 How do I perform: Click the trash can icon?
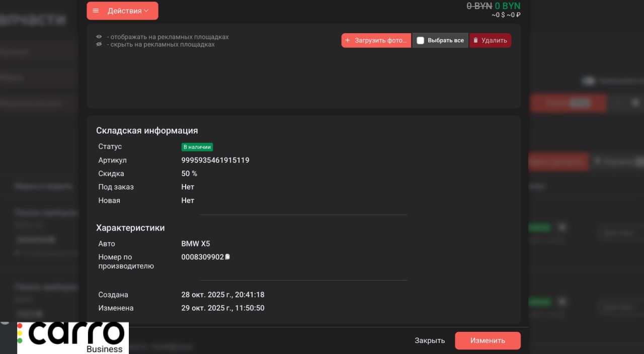pos(476,40)
